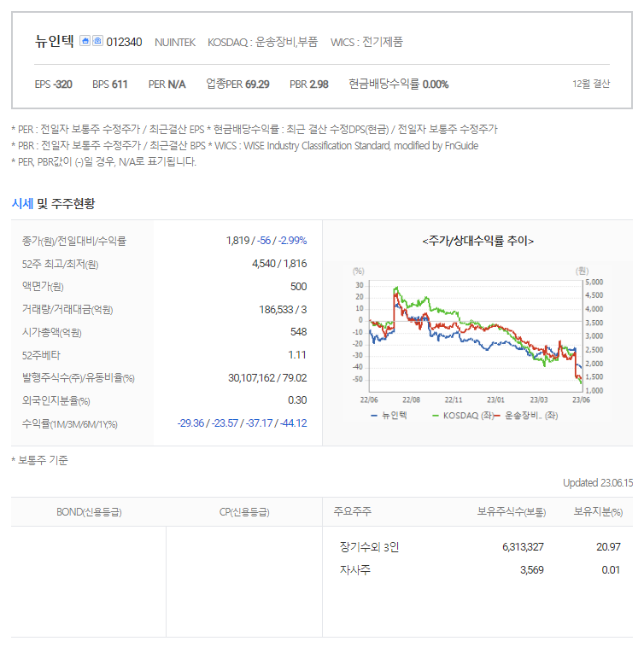The image size is (644, 647).
Task: Click the volume value 186,533 / 3
Action: click(x=283, y=310)
